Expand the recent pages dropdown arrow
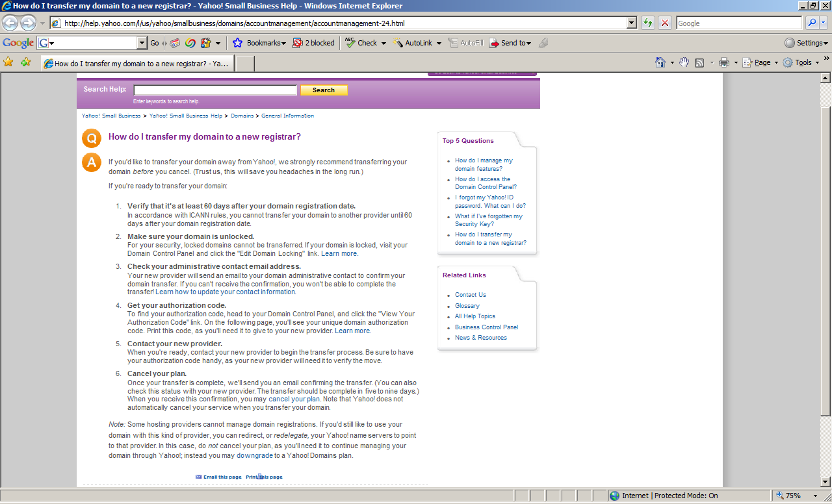Image resolution: width=832 pixels, height=504 pixels. [x=42, y=23]
